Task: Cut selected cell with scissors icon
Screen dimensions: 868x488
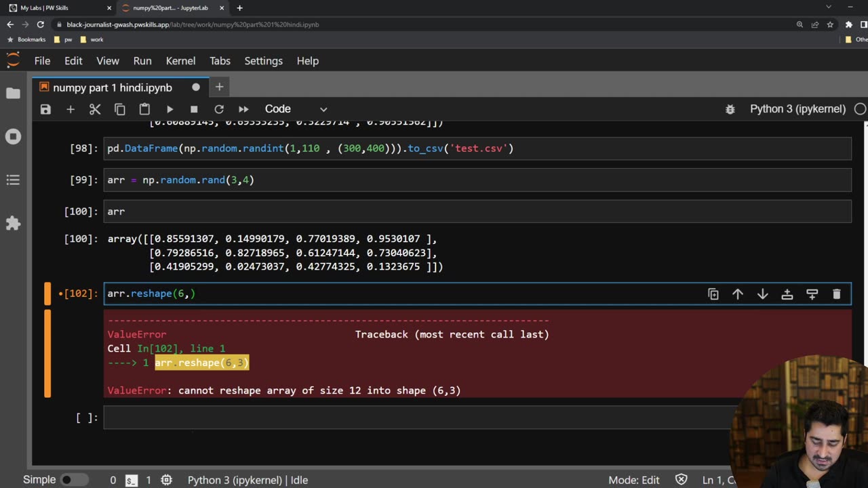Action: pyautogui.click(x=95, y=109)
